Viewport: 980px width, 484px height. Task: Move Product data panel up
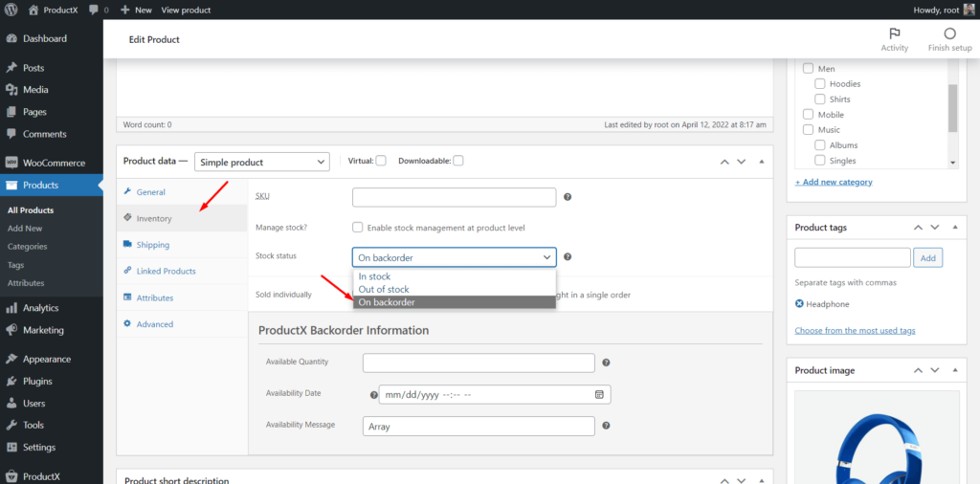724,161
